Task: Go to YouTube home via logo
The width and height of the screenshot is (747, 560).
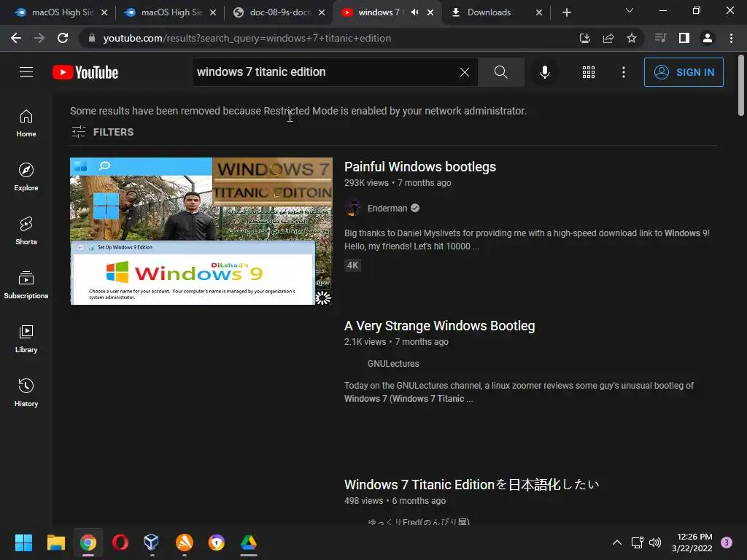Action: click(x=85, y=72)
